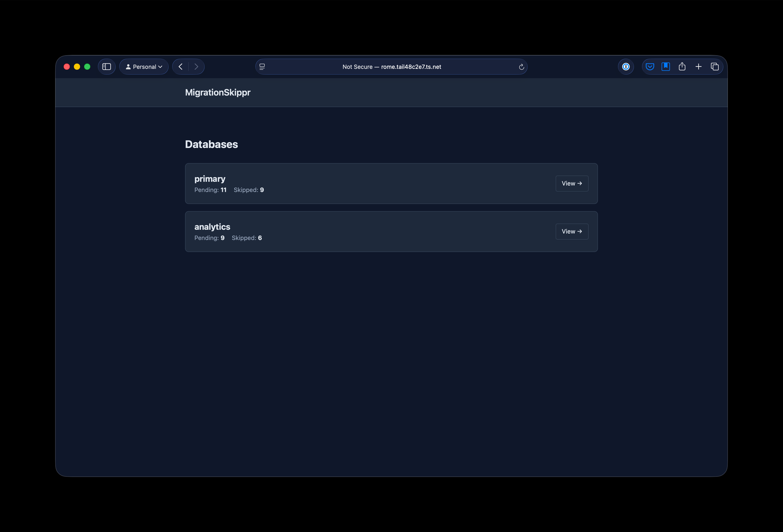Toggle the Safari sidebar icon
The image size is (783, 532).
click(x=106, y=67)
